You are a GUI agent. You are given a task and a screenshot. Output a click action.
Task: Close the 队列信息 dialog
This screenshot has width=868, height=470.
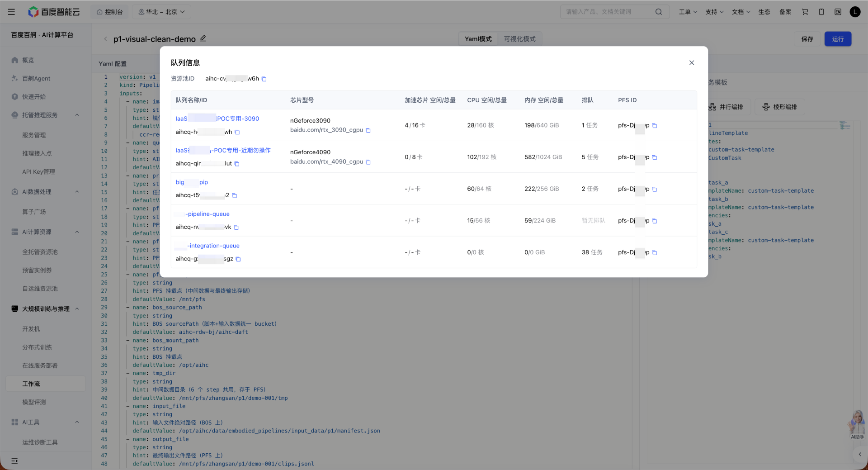[x=692, y=63]
